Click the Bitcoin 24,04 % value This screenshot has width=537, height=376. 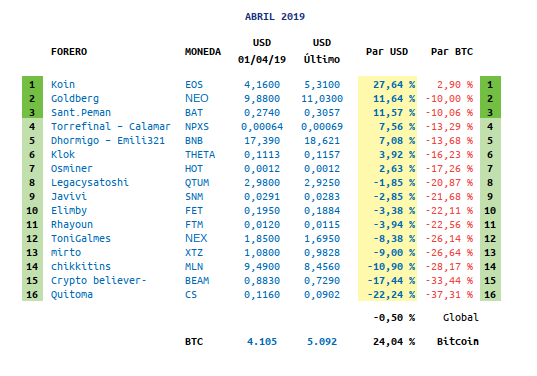[394, 341]
